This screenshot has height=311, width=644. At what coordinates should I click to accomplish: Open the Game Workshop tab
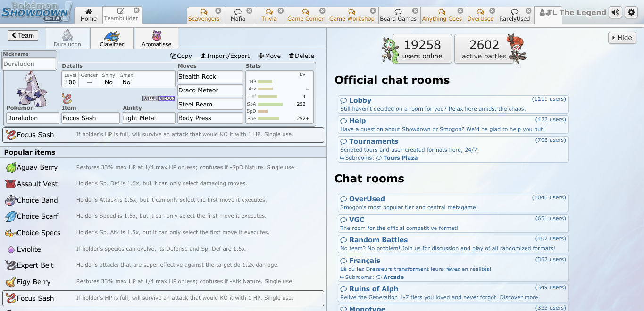click(351, 15)
